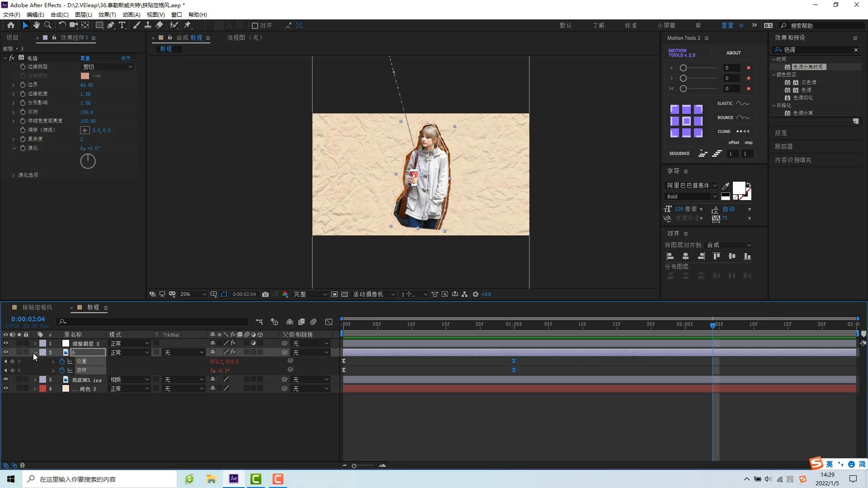Hide layer 4 纯色 2 eye toggle
Viewport: 868px width, 488px height.
(x=6, y=389)
